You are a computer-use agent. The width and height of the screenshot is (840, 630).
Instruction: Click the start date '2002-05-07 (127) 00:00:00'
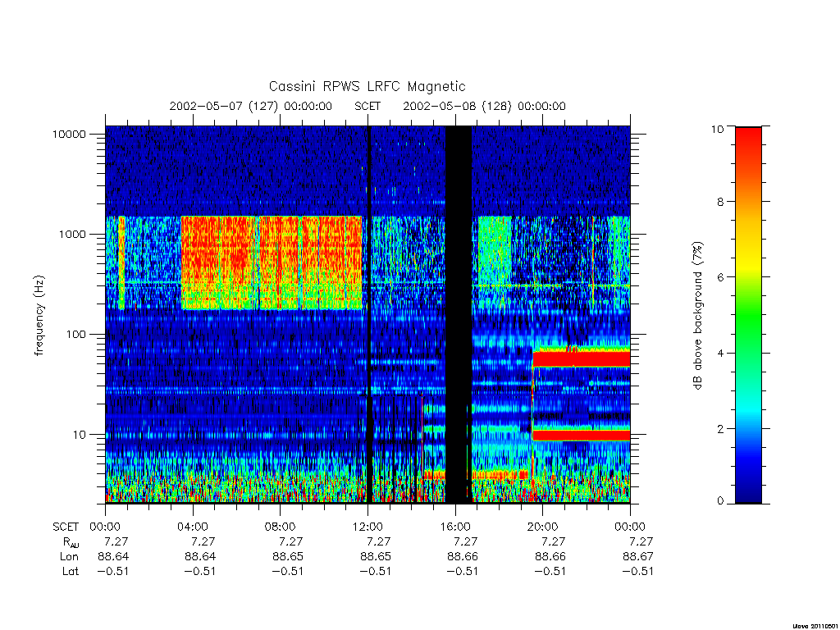tap(251, 106)
